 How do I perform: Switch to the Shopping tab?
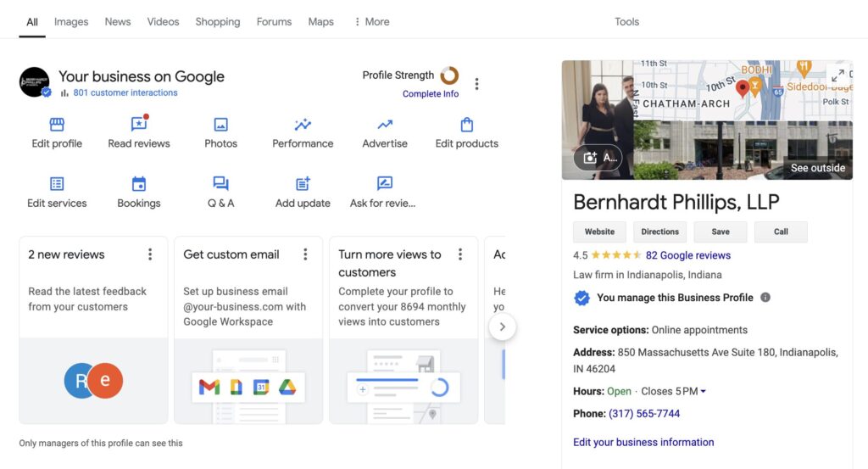pyautogui.click(x=218, y=21)
